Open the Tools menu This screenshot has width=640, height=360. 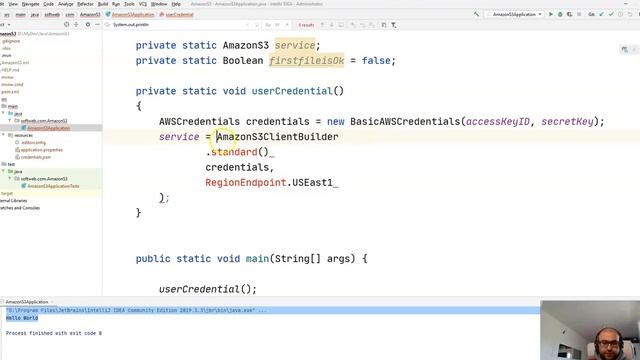coord(129,4)
